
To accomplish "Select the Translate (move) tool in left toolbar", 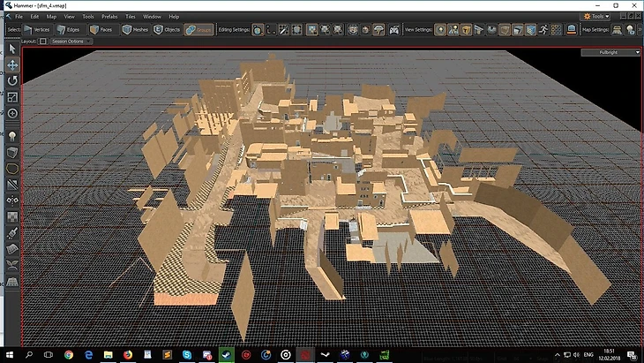I will click(12, 64).
